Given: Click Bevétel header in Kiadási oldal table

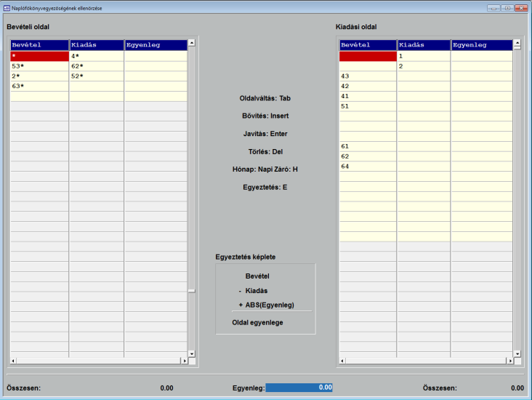Looking at the screenshot, I should (x=368, y=45).
